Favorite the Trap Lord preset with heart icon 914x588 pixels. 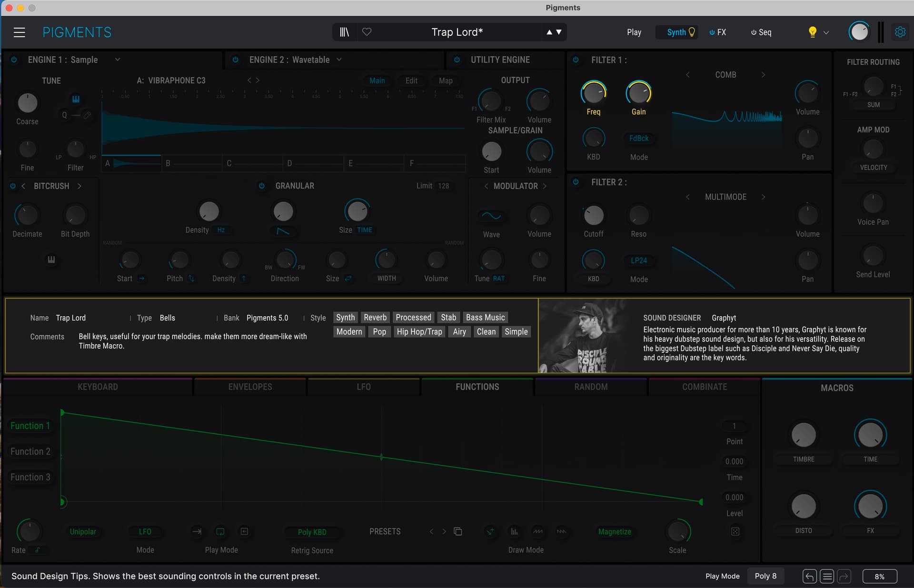367,32
